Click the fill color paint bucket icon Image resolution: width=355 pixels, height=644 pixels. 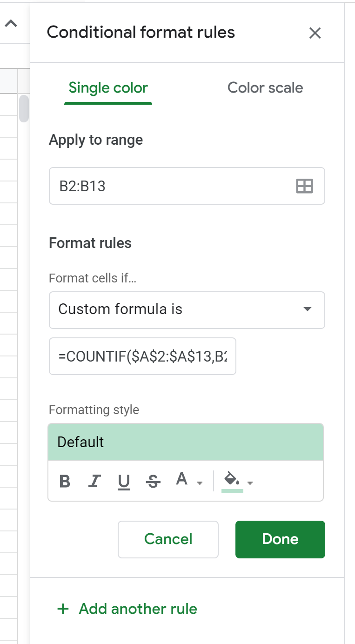[231, 479]
